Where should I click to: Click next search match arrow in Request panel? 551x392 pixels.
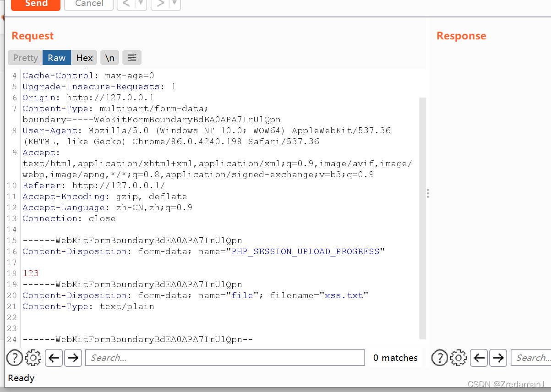pos(73,358)
